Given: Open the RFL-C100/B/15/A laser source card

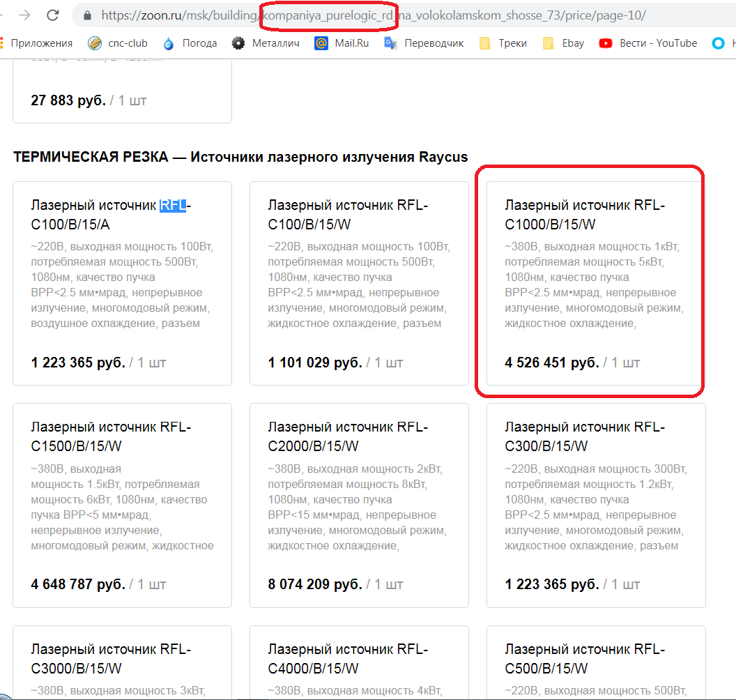Looking at the screenshot, I should (122, 284).
